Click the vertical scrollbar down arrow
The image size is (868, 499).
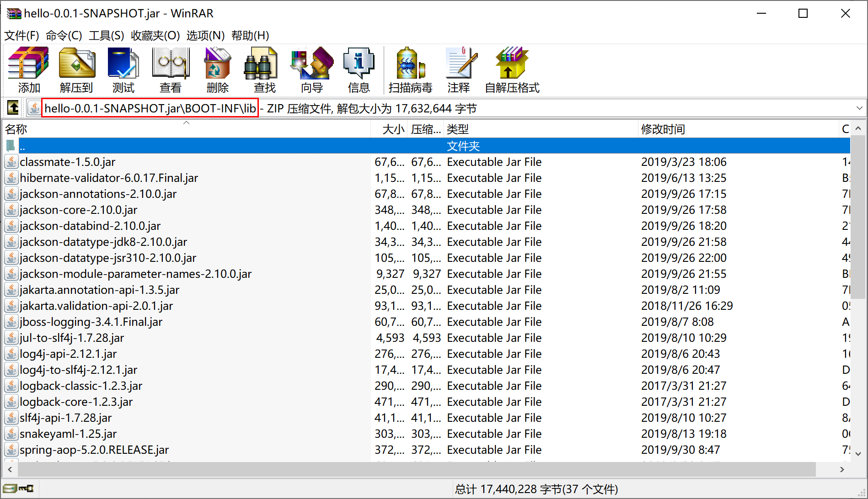tap(858, 454)
